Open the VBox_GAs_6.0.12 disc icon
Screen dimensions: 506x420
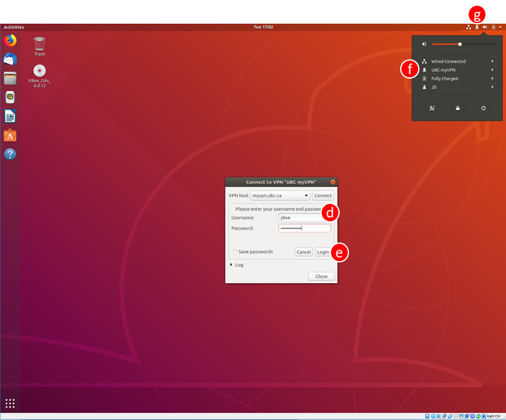point(40,76)
